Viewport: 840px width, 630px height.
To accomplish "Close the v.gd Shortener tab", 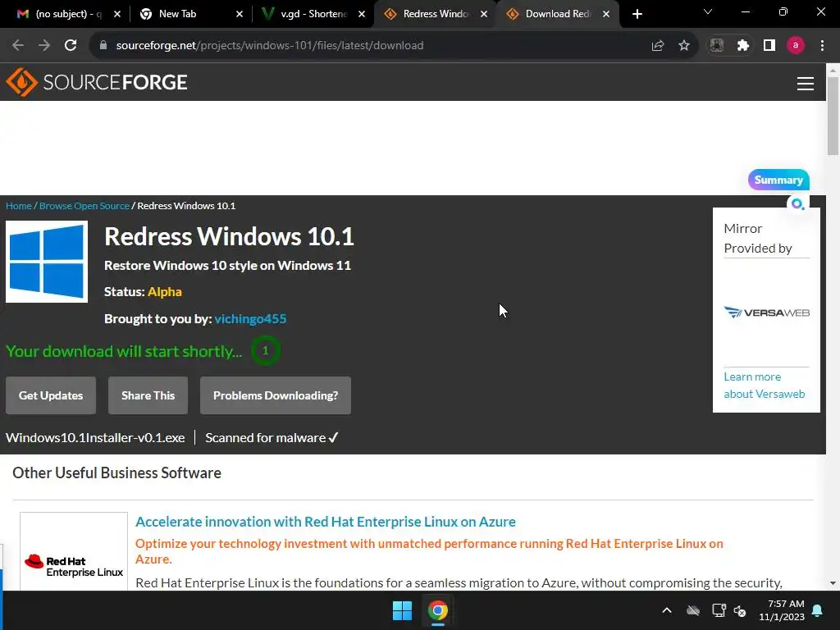I will (x=362, y=14).
